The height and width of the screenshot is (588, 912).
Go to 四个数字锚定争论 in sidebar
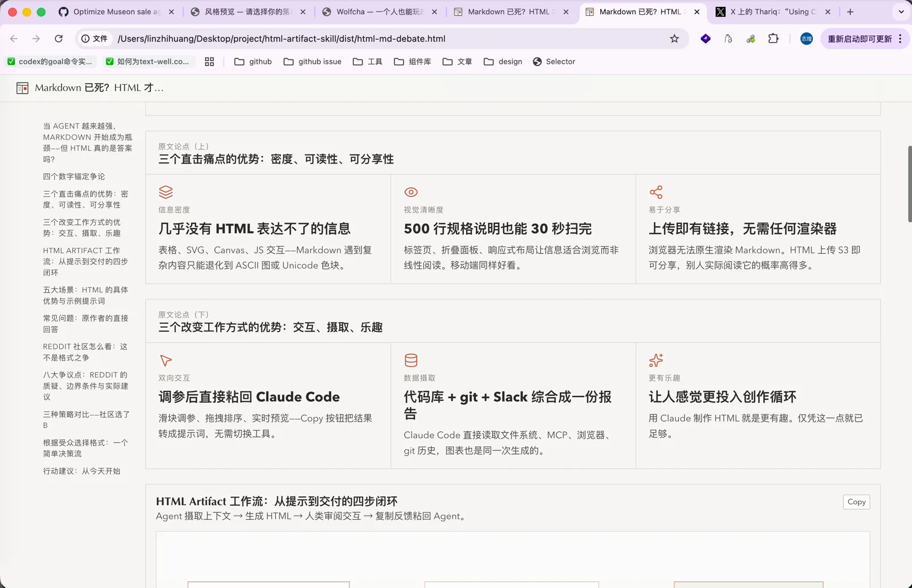[74, 177]
